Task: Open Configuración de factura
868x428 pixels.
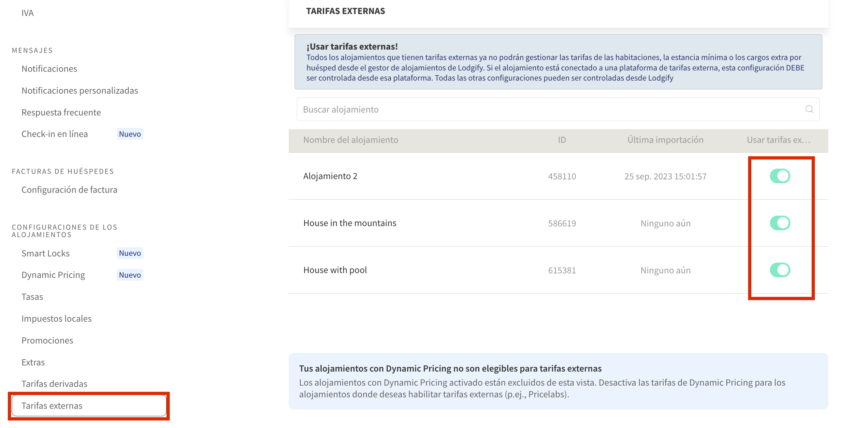Action: pos(69,190)
